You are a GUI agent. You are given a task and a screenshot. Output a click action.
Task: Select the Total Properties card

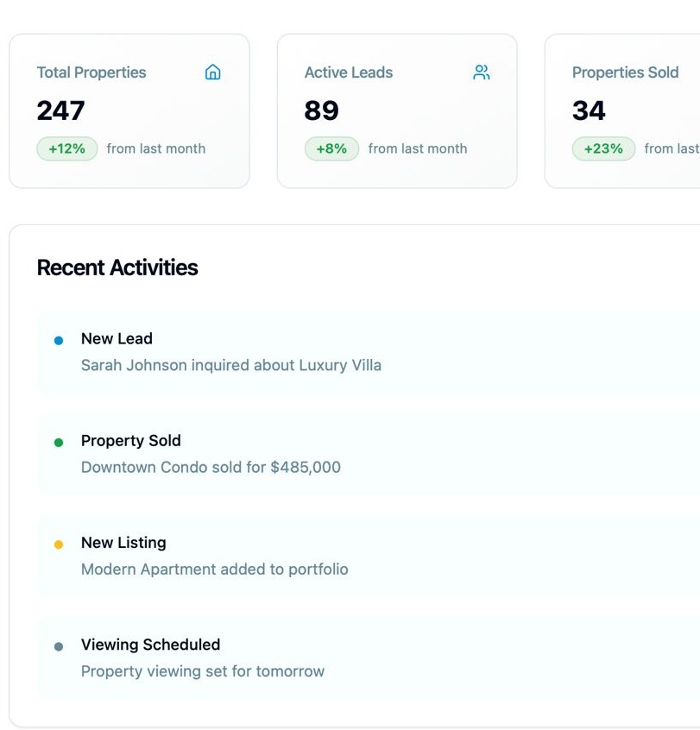click(x=129, y=110)
